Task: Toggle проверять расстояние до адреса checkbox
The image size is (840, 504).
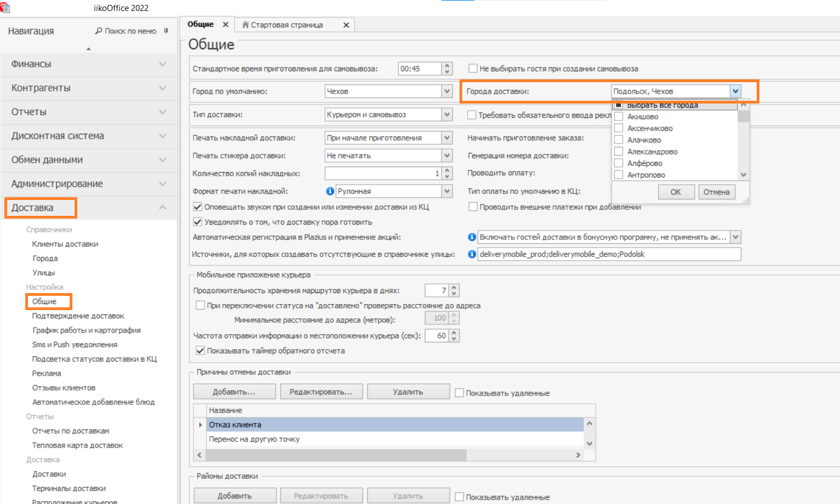Action: coord(200,305)
